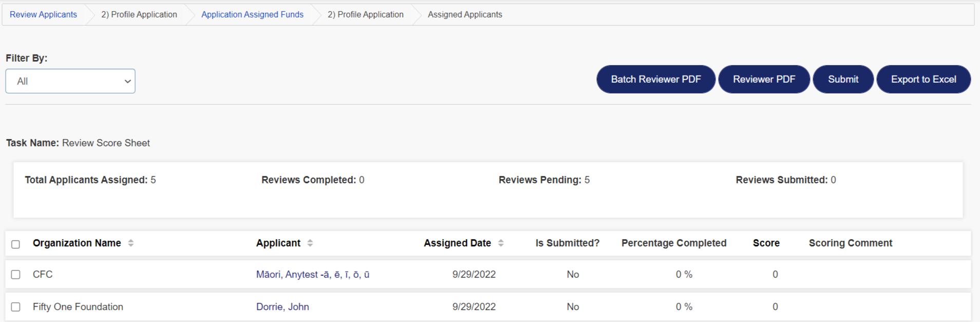Click the Is Submitted? column header

567,243
